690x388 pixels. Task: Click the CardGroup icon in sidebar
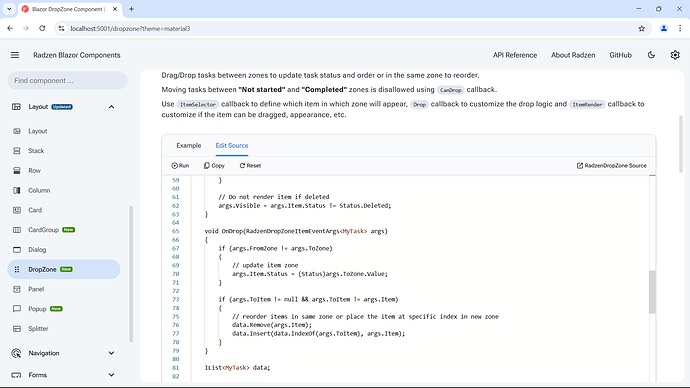click(x=17, y=230)
